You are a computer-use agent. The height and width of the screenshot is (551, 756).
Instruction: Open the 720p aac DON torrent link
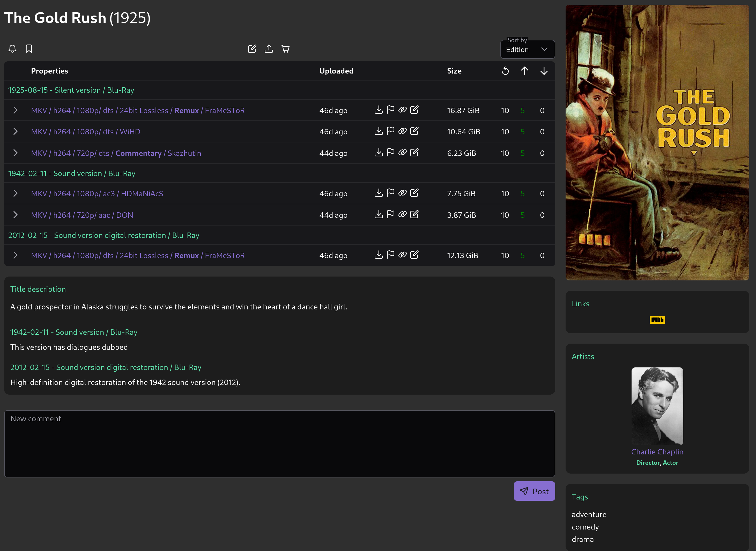point(82,215)
